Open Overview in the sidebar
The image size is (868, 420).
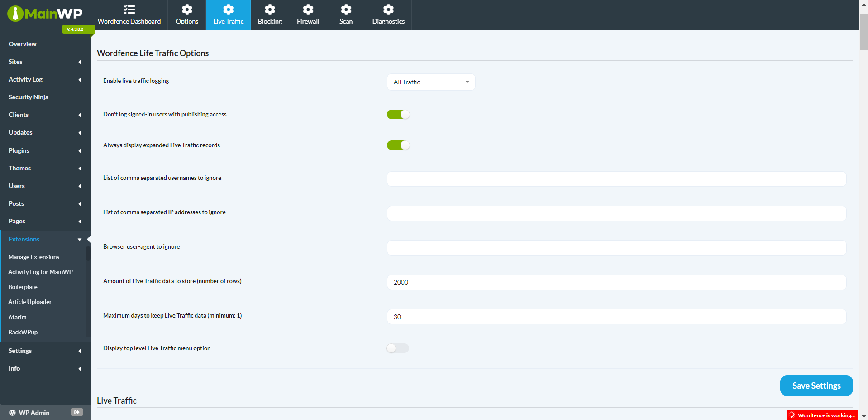pos(23,44)
